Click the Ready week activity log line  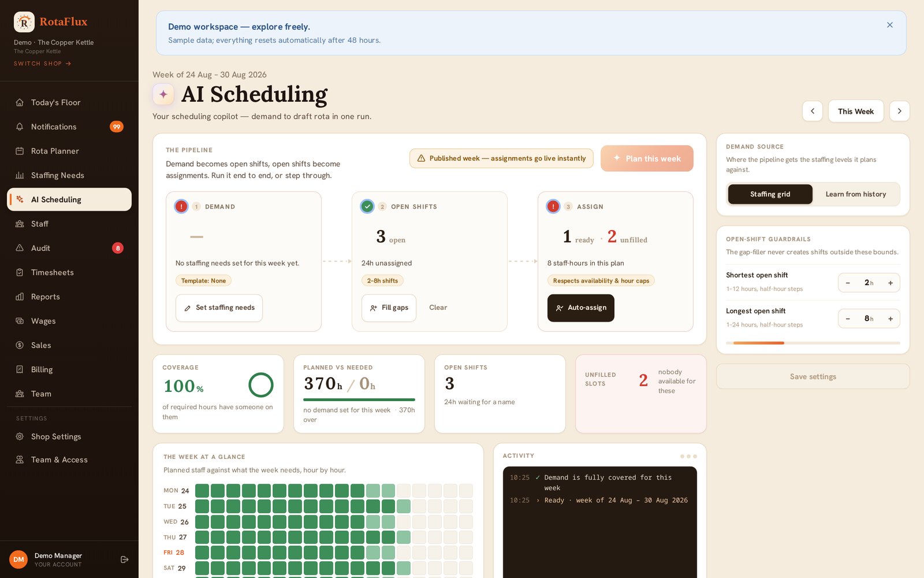point(599,501)
